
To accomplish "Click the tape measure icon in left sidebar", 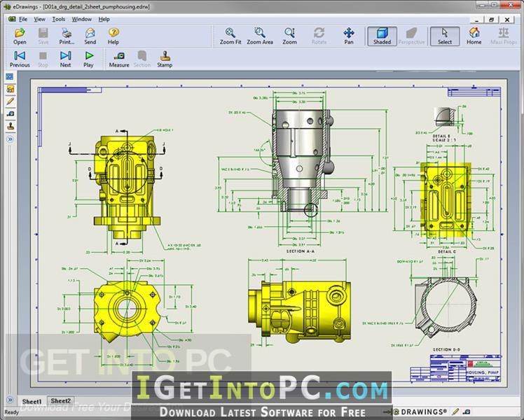I will 10,114.
